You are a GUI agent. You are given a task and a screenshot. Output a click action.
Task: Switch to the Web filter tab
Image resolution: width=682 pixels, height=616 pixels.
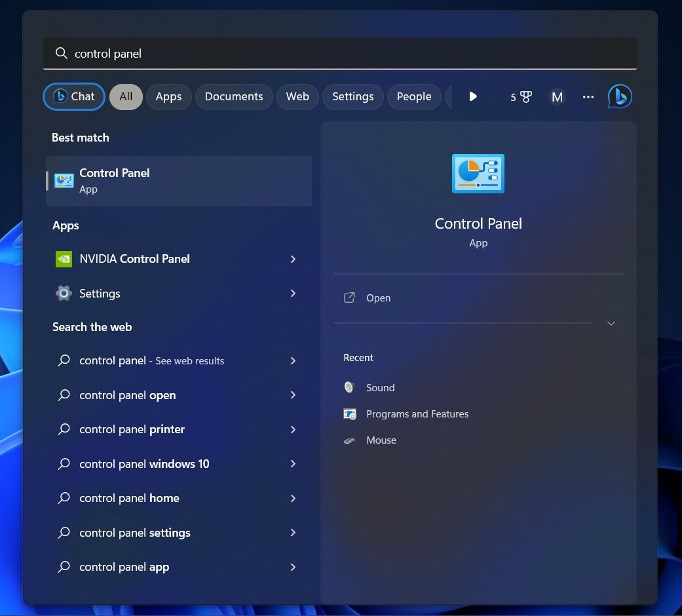tap(297, 96)
